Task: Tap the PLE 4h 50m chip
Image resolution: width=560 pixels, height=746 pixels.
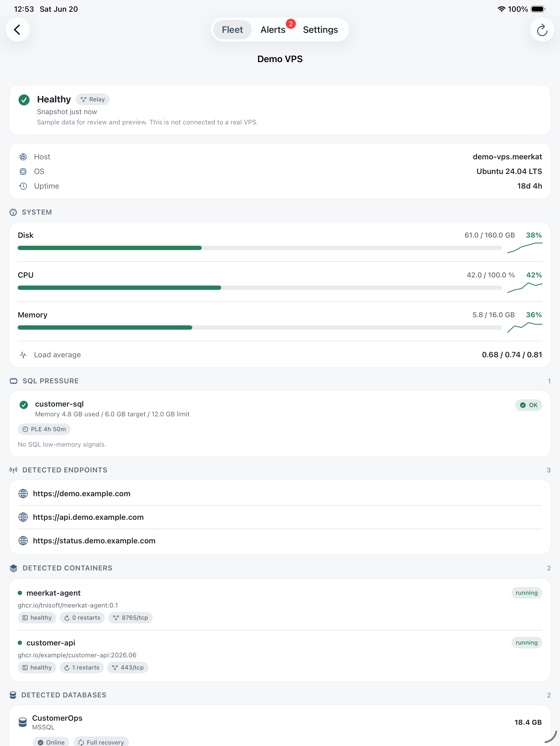Action: (x=44, y=429)
